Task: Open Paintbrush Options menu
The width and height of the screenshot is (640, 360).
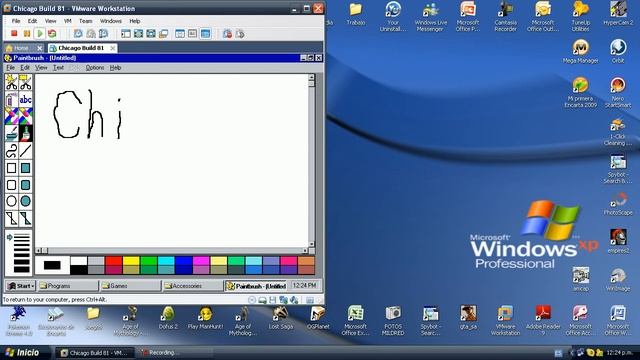Action: (x=95, y=68)
